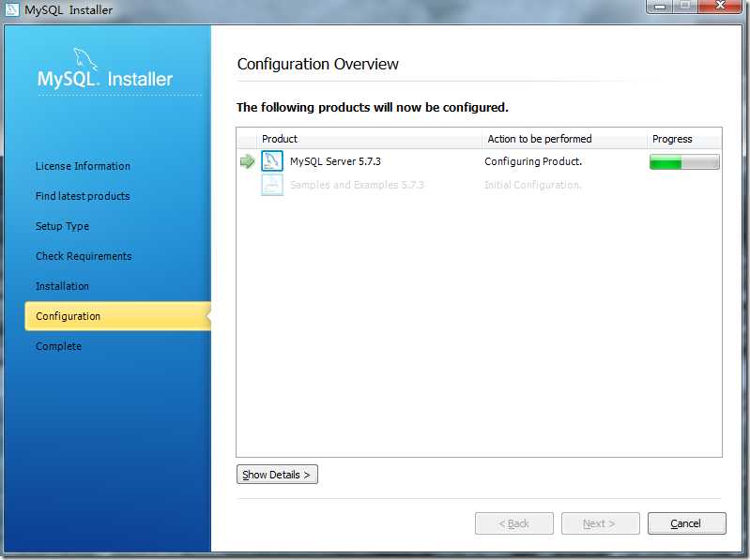
Task: Click the Samples and Examples product icon
Action: 272,185
